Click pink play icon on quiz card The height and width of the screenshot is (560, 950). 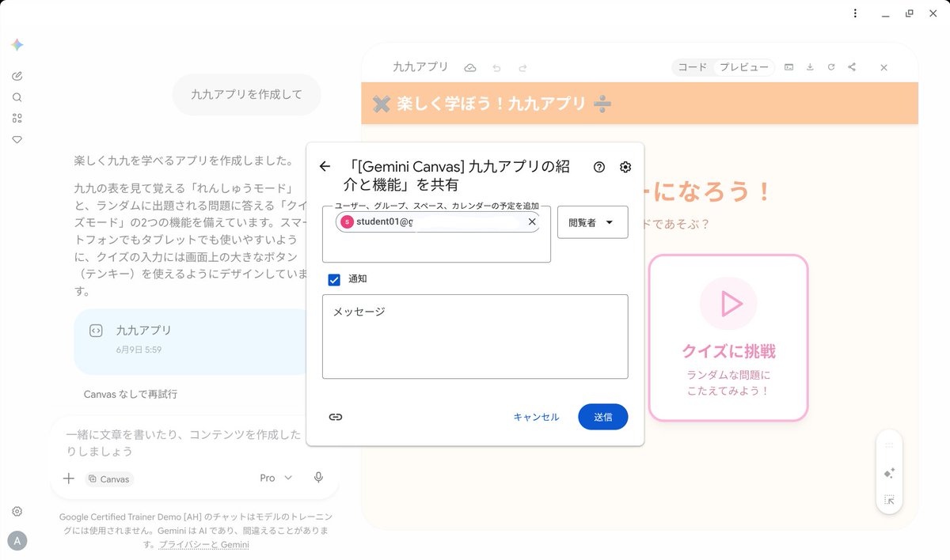[728, 304]
